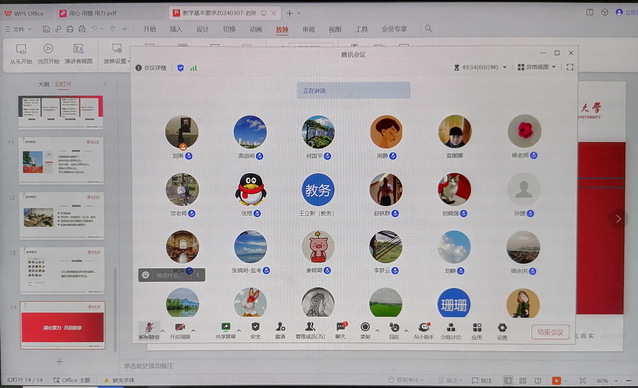This screenshot has width=638, height=388.
Task: Open the 分组讨论 breakout rooms icon
Action: [x=451, y=330]
